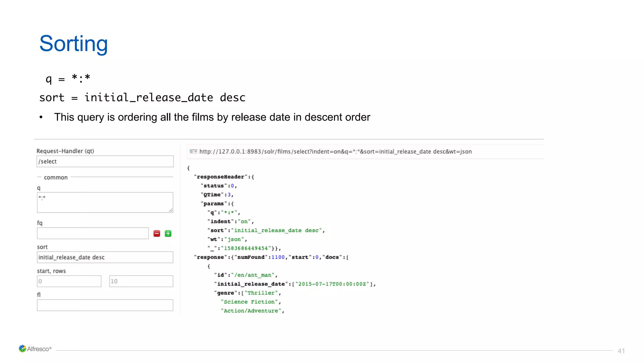Click the empty fq input field
Viewport: 644px width, 362px height.
tap(93, 233)
